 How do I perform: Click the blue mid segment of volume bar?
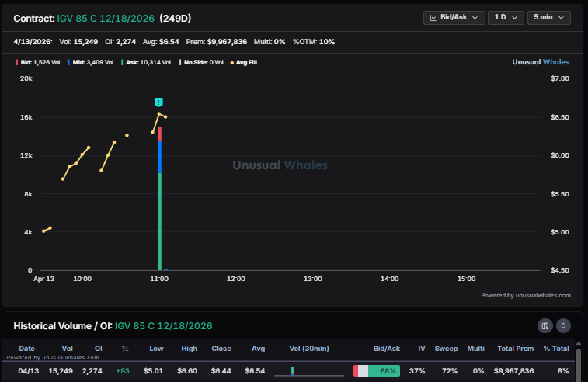(x=160, y=157)
